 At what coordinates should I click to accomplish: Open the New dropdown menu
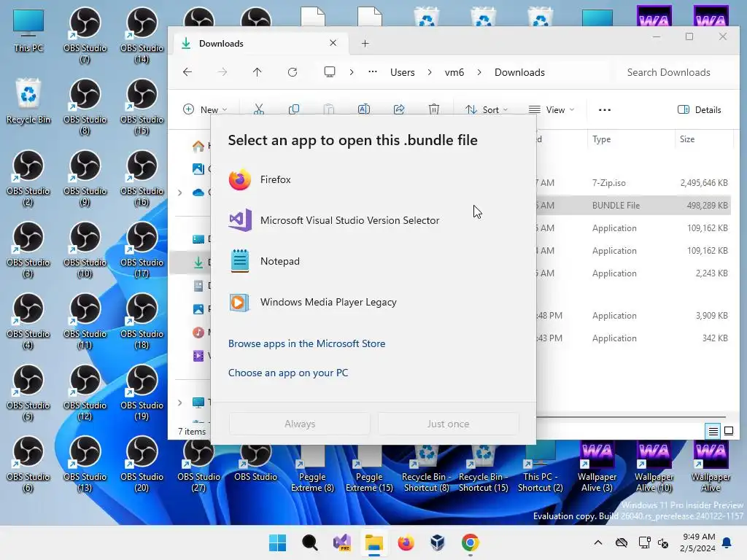(205, 109)
